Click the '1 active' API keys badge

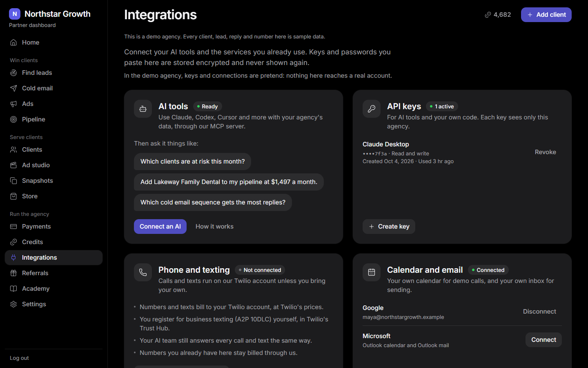[x=442, y=106]
